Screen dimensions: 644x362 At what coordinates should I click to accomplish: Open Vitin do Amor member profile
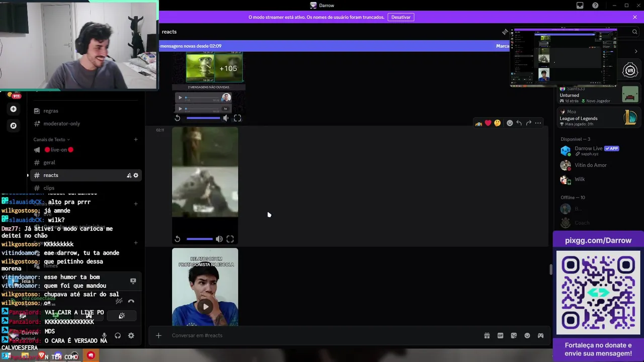599,165
